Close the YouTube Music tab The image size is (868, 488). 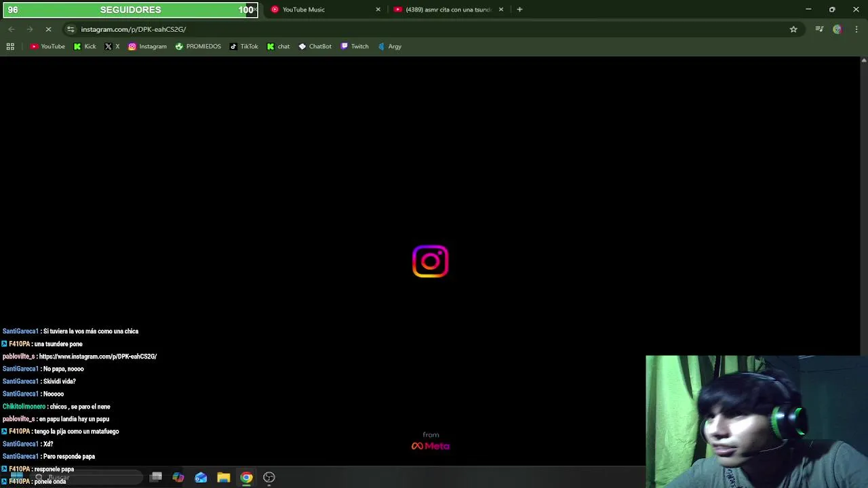(378, 9)
